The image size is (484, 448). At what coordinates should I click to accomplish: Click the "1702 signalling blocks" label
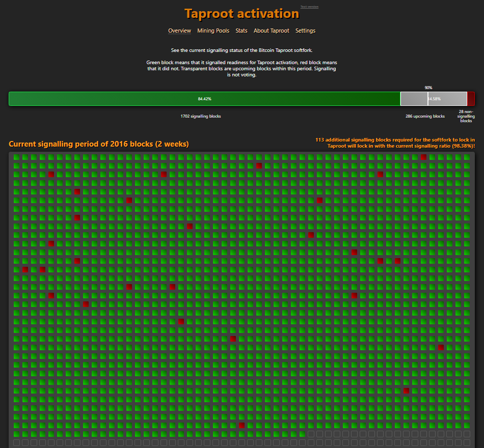pos(201,116)
